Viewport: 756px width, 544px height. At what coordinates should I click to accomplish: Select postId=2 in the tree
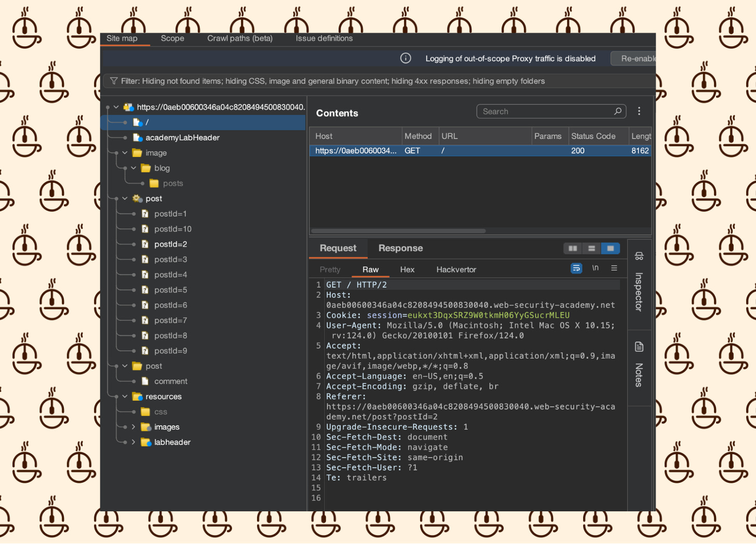171,244
